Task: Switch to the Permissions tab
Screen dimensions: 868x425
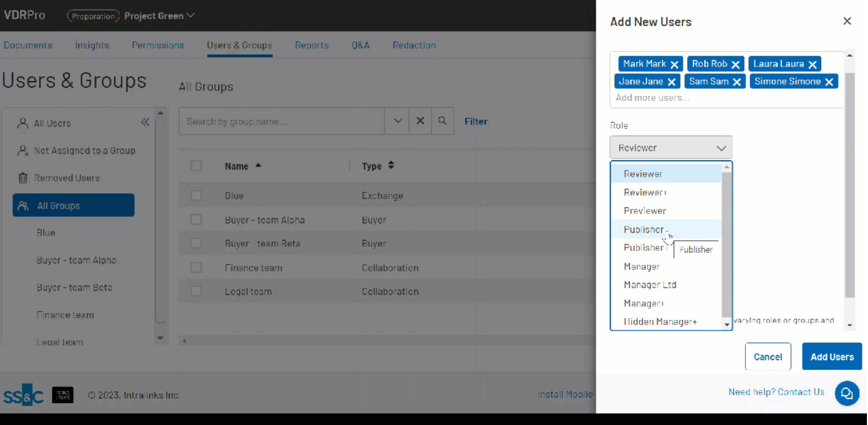Action: 157,45
